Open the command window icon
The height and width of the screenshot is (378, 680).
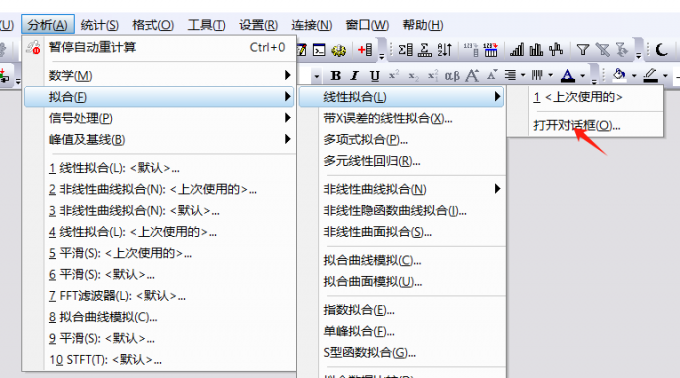coord(319,50)
